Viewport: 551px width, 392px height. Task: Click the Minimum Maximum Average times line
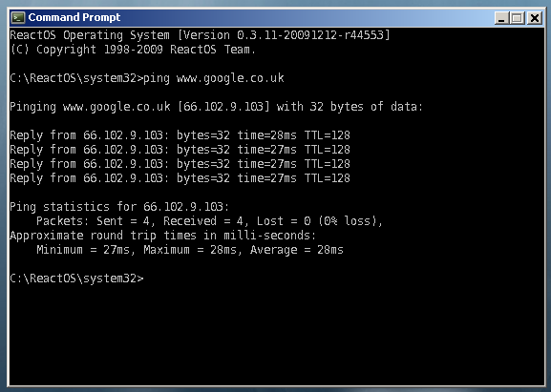[190, 250]
